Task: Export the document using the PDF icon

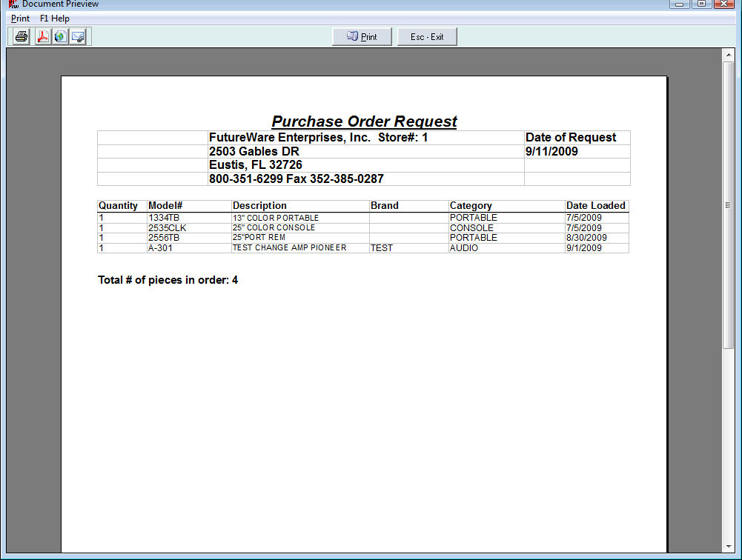Action: (42, 36)
